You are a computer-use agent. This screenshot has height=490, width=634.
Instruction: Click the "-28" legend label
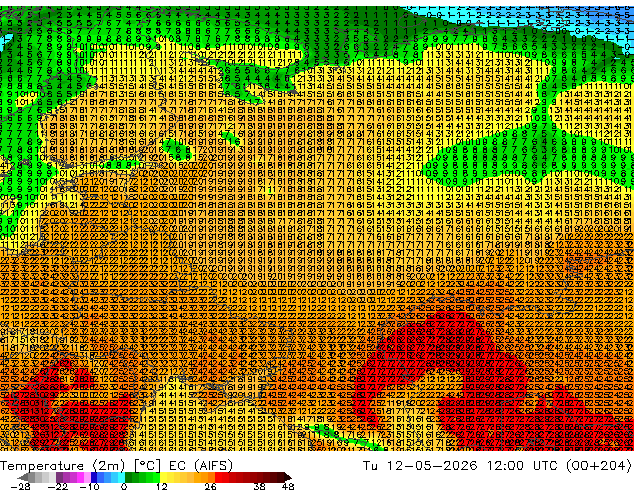20,486
